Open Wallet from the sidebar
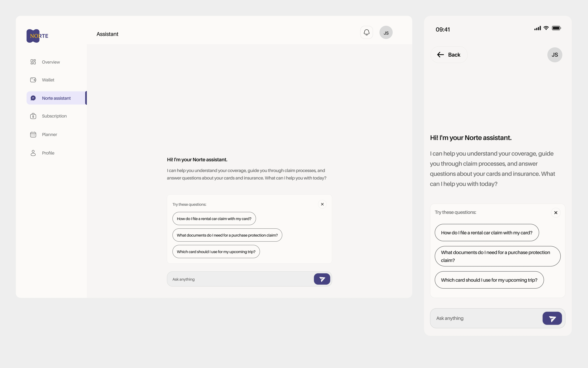 point(48,80)
